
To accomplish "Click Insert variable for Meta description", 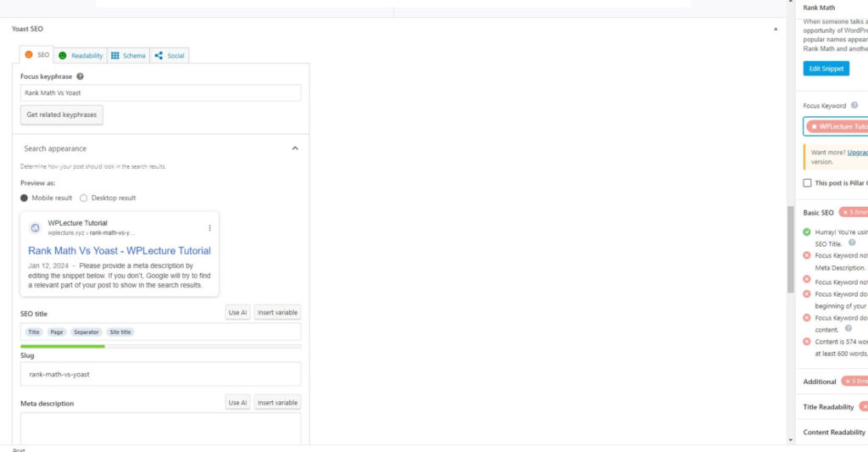I will point(277,403).
